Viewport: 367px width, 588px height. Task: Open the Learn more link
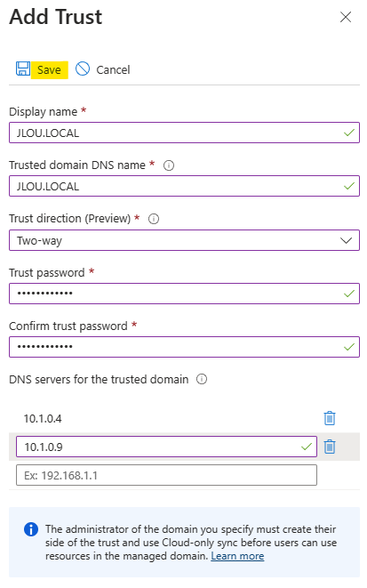tap(237, 556)
